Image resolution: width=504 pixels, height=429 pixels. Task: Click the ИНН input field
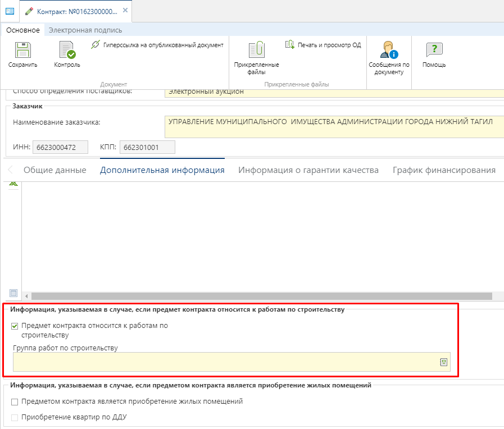(x=61, y=147)
